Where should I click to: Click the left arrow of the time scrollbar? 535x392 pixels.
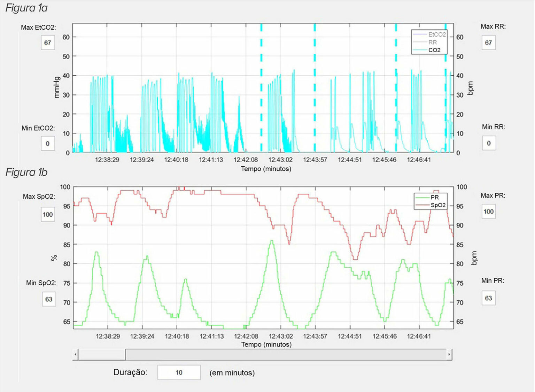[x=76, y=355]
